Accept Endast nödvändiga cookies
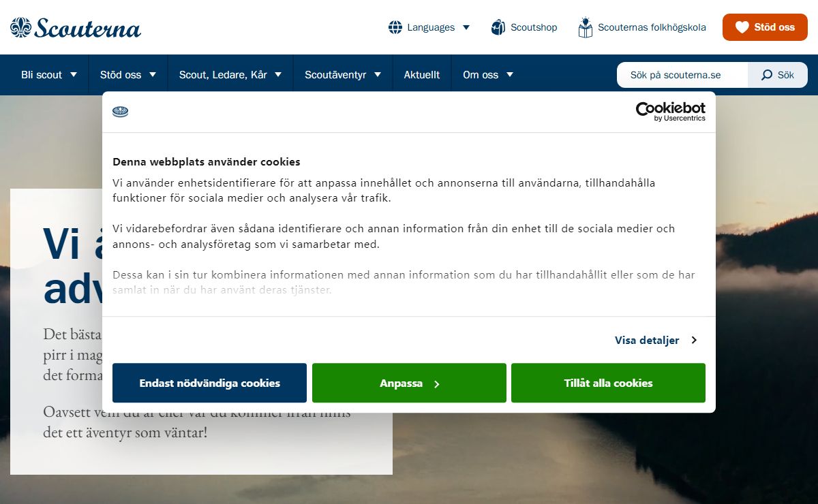This screenshot has width=818, height=504. [209, 383]
